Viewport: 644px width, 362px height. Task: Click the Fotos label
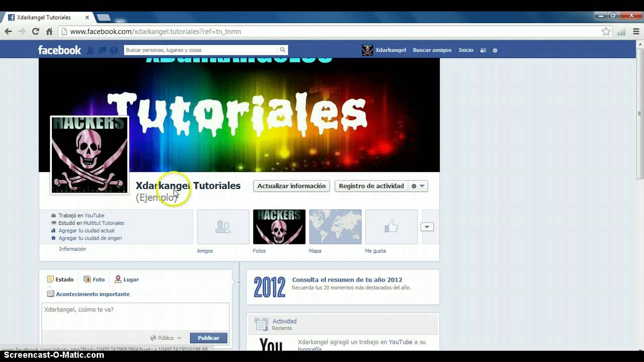[x=259, y=251]
